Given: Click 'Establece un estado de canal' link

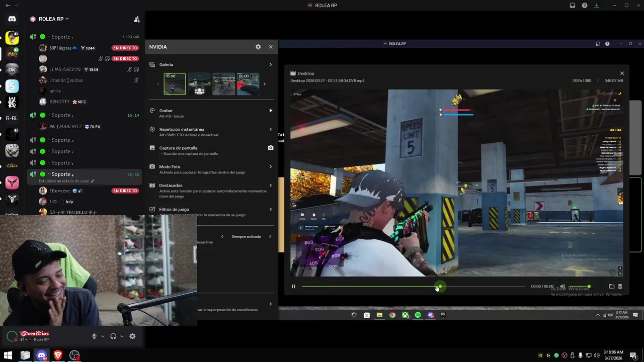Looking at the screenshot, I should tap(66, 181).
